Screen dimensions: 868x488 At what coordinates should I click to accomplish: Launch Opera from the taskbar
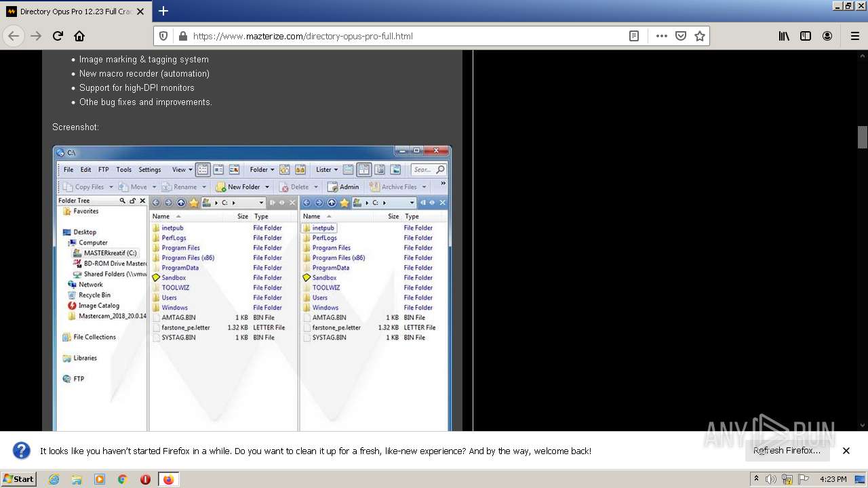point(145,479)
